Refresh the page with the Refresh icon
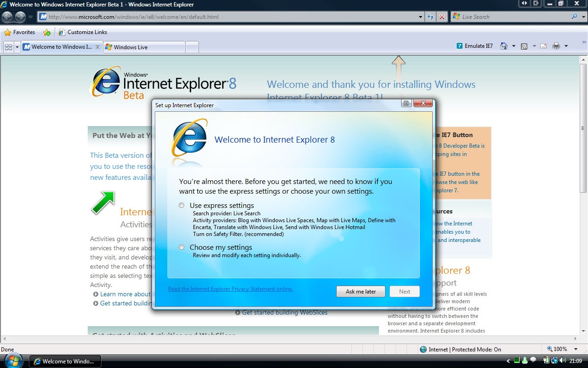588x368 pixels. (x=430, y=17)
